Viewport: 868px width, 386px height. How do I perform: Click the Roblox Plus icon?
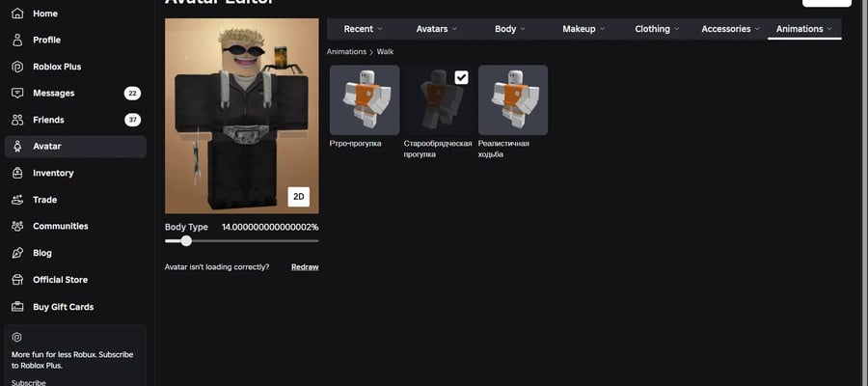tap(17, 67)
